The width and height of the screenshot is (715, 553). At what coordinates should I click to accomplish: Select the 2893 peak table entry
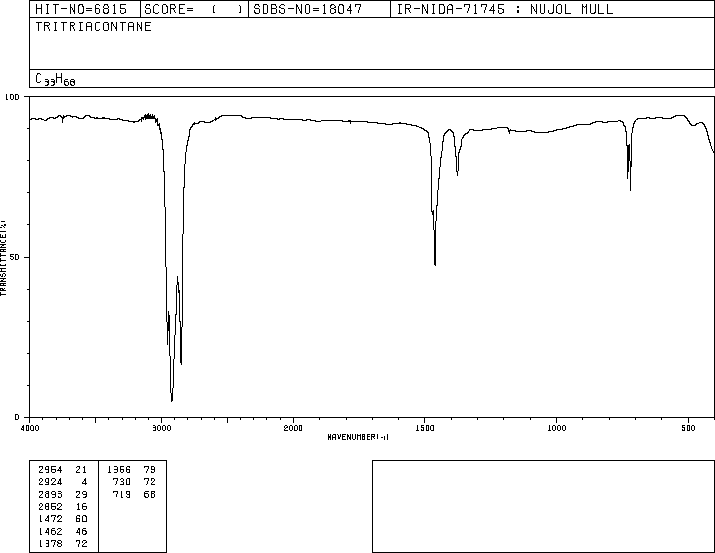coord(62,494)
